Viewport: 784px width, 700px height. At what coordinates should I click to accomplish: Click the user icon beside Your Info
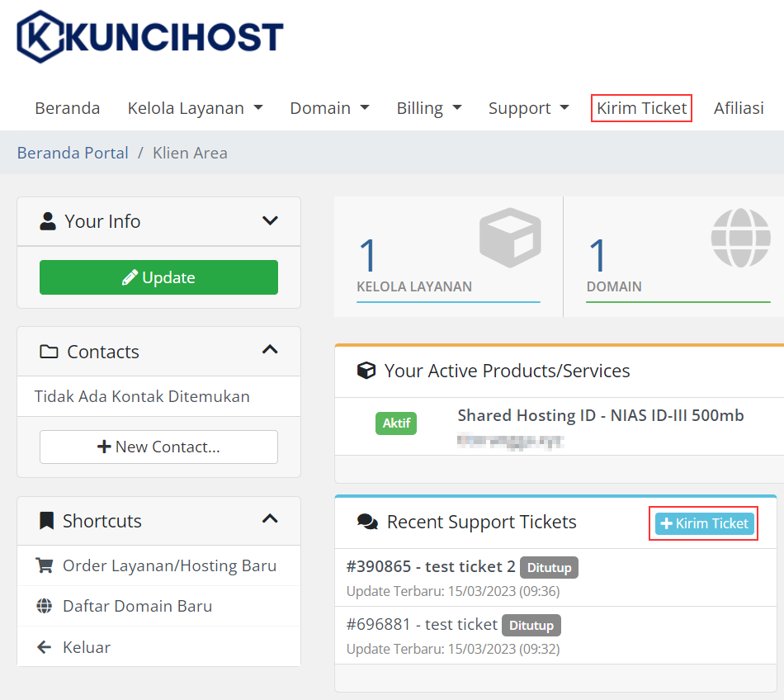click(48, 221)
